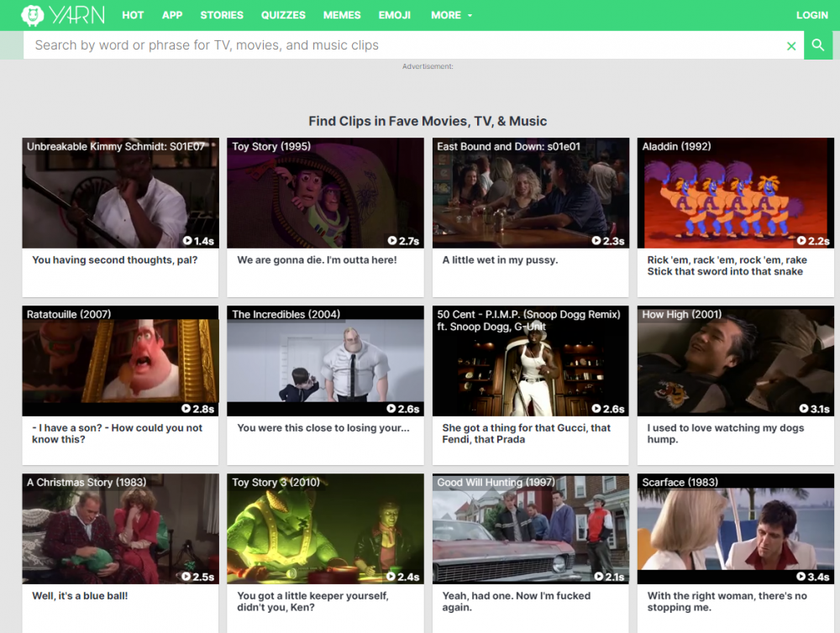Click caption "With the right woman, there's no stopping me."
840x633 pixels.
(x=727, y=601)
